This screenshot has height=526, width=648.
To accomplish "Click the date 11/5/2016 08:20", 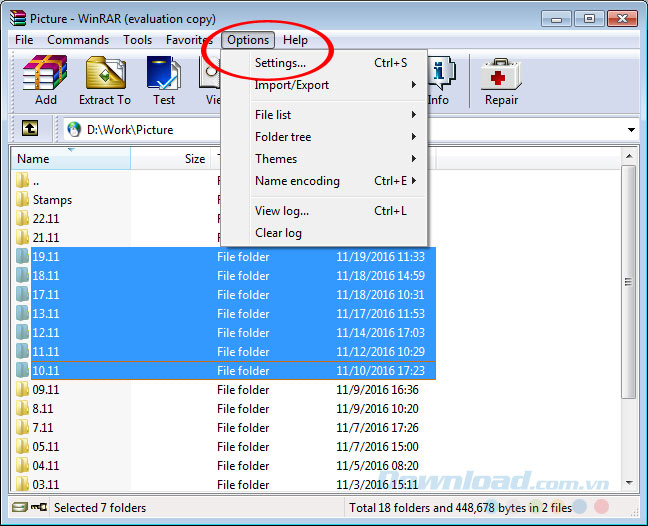I will [x=377, y=466].
